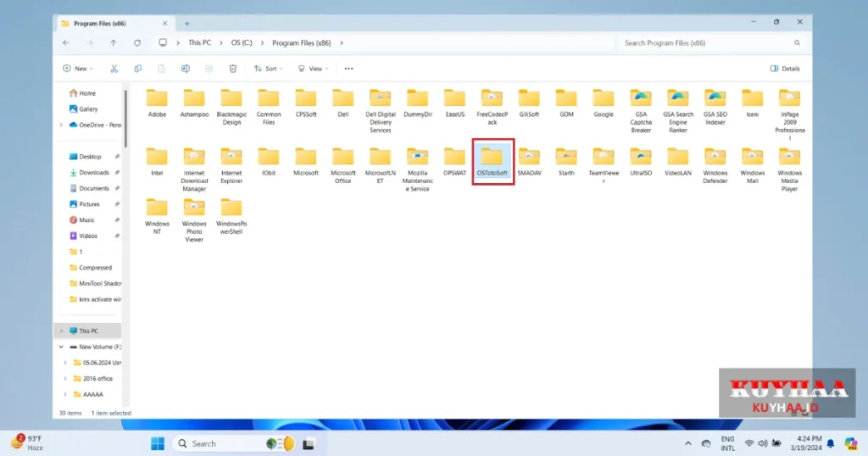Image resolution: width=868 pixels, height=456 pixels.
Task: Click the search magnifier icon in Explorer
Action: 797,42
